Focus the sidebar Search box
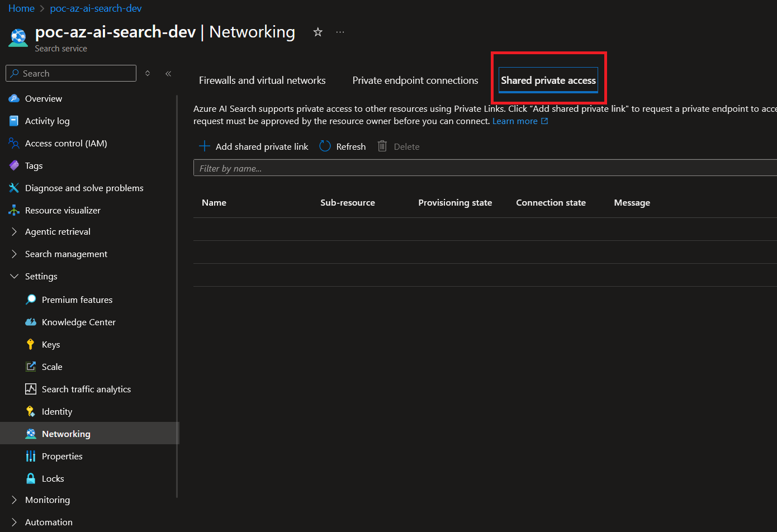Image resolution: width=777 pixels, height=532 pixels. point(71,73)
